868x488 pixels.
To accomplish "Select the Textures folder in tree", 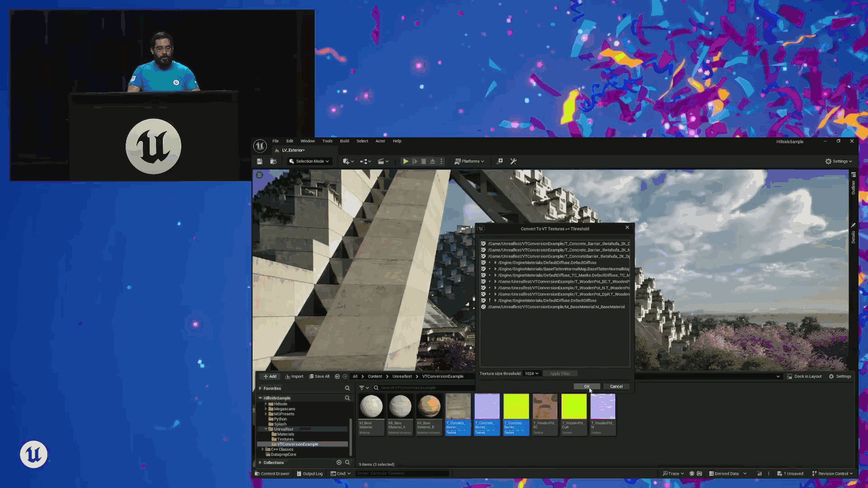I will pos(285,439).
